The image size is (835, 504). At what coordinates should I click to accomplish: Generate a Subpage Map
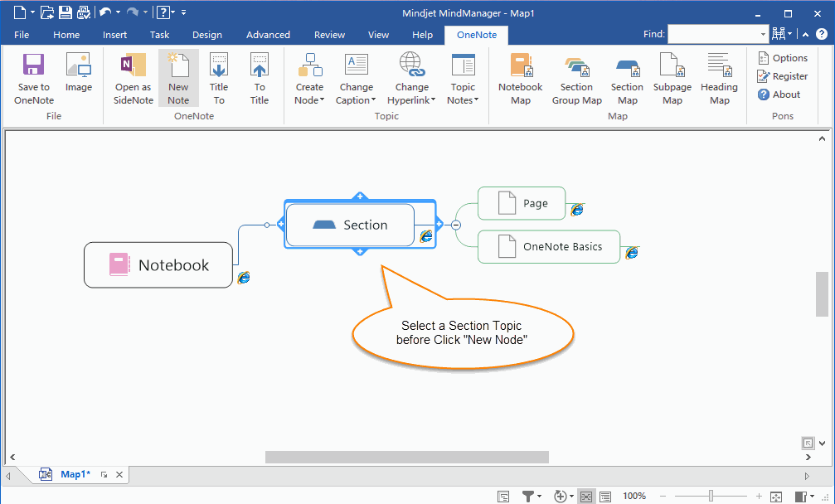click(672, 79)
